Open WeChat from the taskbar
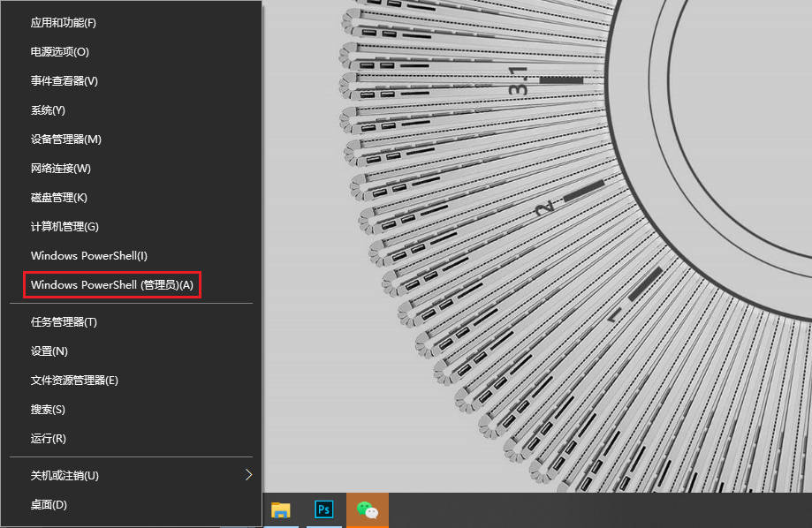This screenshot has width=812, height=528. click(368, 509)
